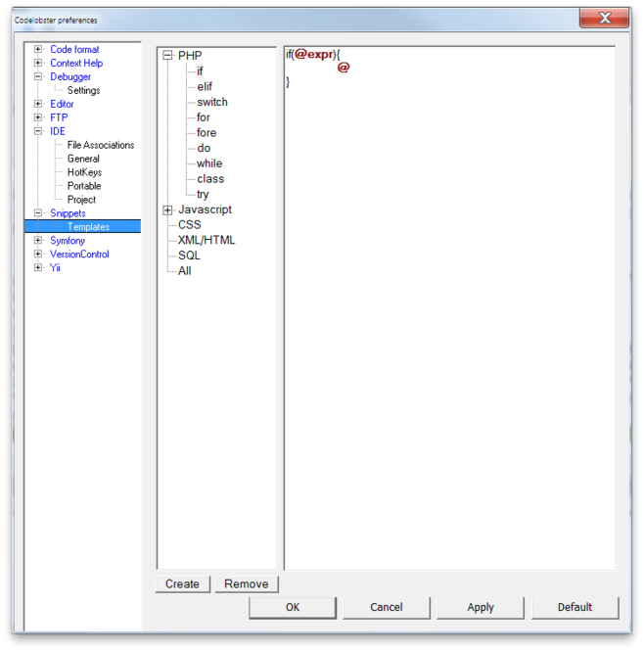This screenshot has width=644, height=651.
Task: Select the Javascript template group
Action: (205, 209)
